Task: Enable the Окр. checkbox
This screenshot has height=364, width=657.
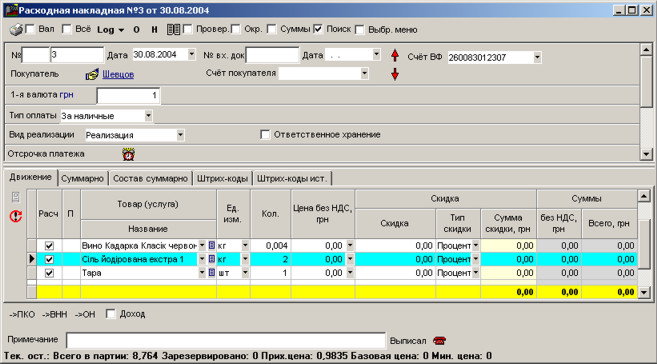Action: point(235,29)
